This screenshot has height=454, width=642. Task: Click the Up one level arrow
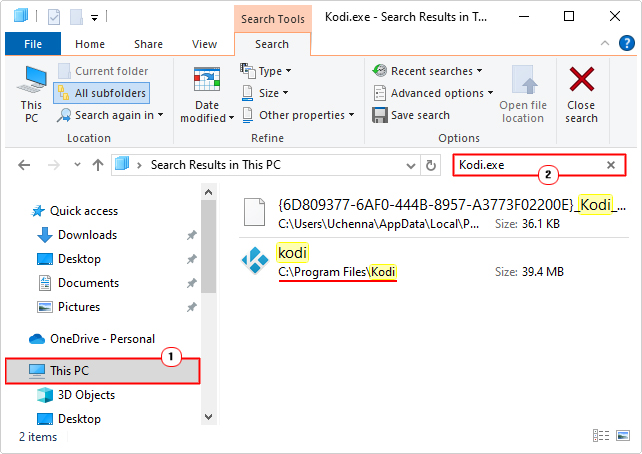click(x=97, y=165)
